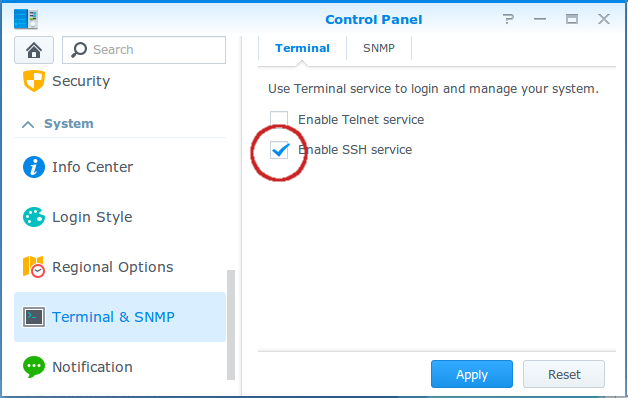Viewport: 628px width, 398px height.
Task: Enable Telnet service checkbox
Action: point(279,119)
